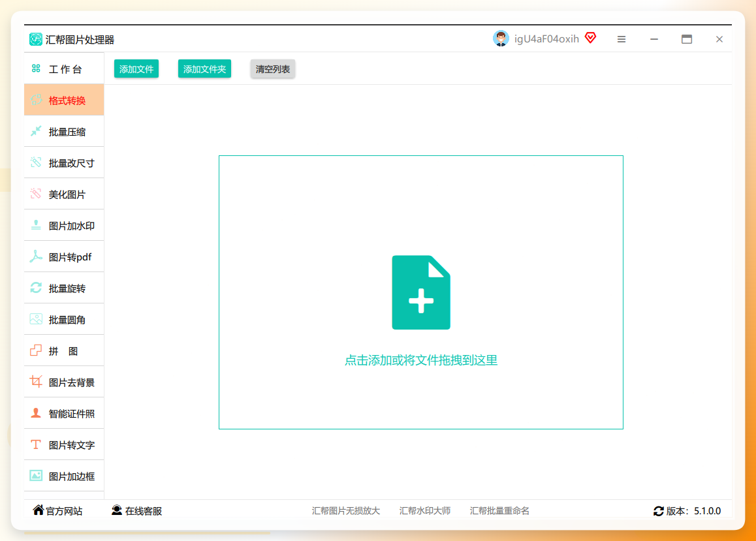Viewport: 756px width, 541px height.
Task: Open the 汇帮批量重命名 link
Action: pyautogui.click(x=499, y=510)
